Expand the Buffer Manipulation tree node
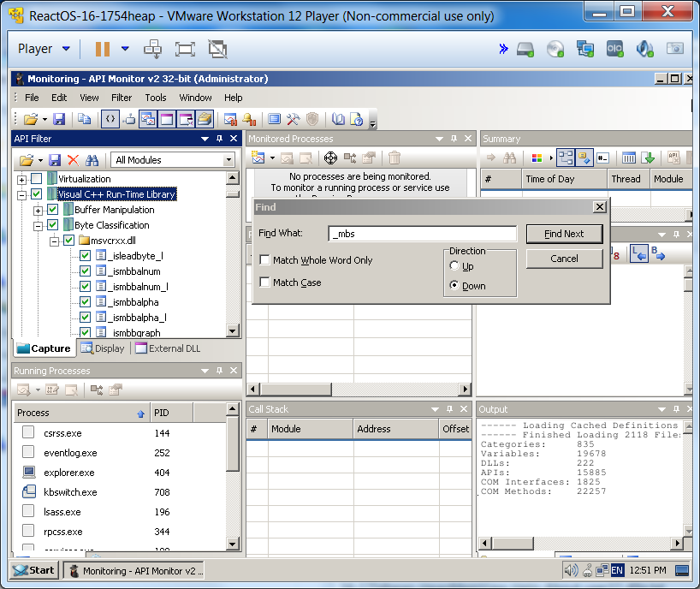This screenshot has height=589, width=700. (x=38, y=210)
